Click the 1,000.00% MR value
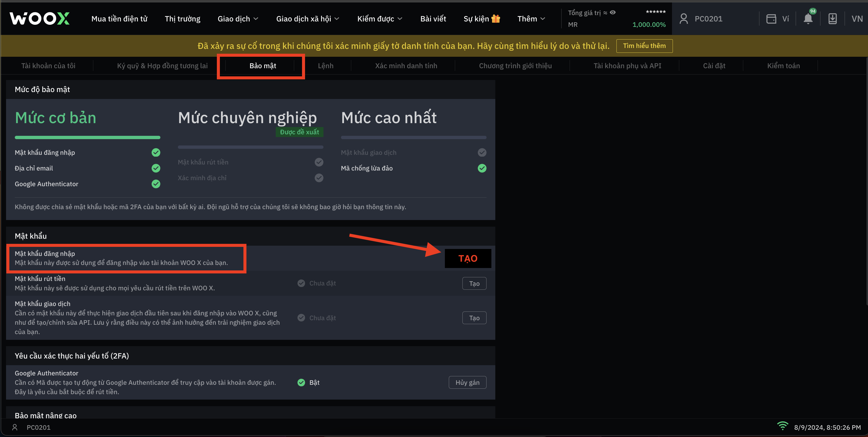Viewport: 868px width, 437px height. [649, 24]
